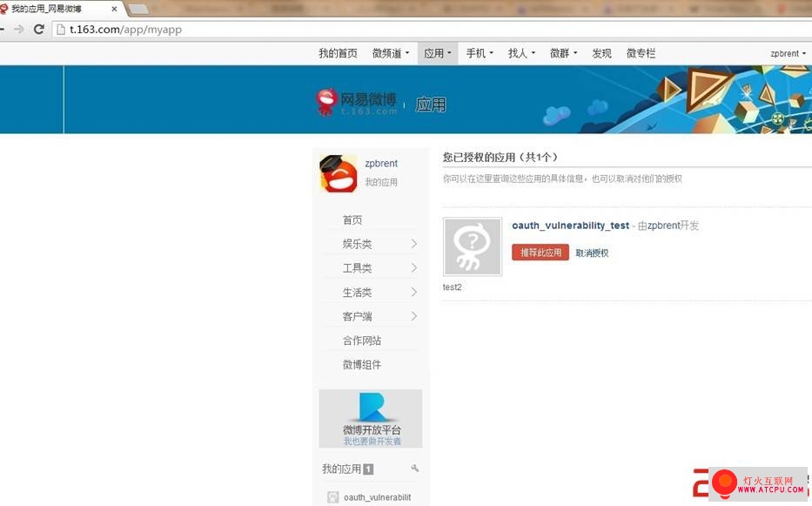Click the address bar showing t.163.com/app/myapp
Viewport: 812px width, 506px height.
pos(430,30)
